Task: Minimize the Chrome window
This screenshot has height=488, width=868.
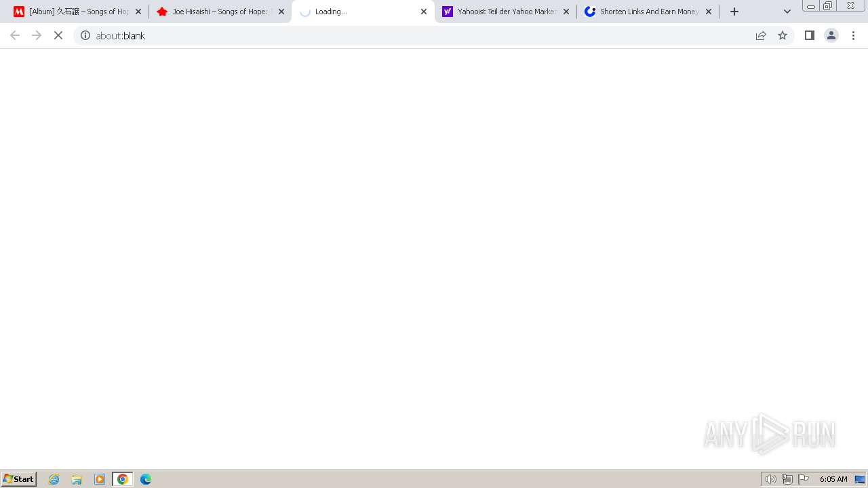Action: [811, 5]
